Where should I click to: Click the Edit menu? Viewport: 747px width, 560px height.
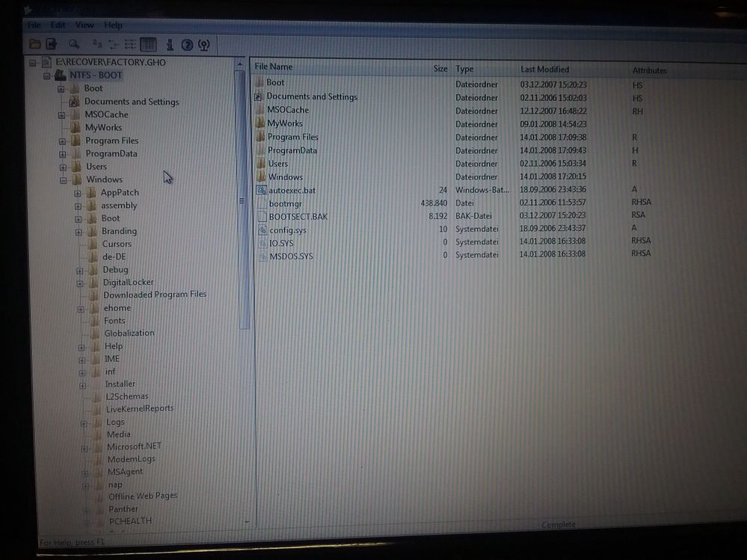tap(58, 25)
